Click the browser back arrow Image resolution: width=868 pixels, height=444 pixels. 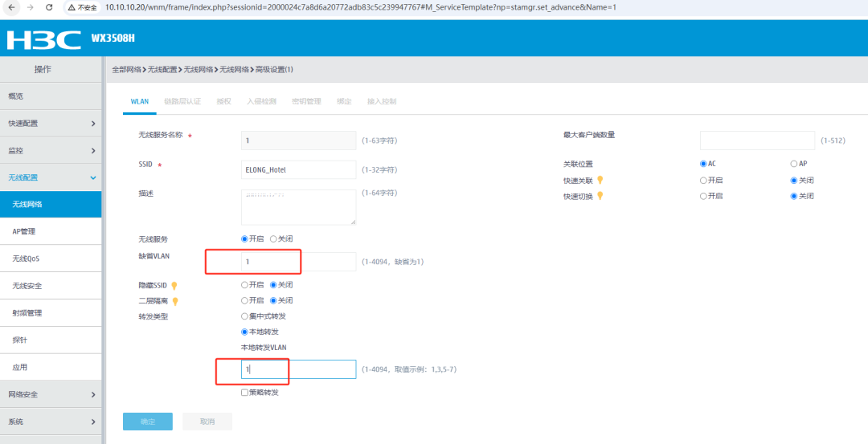11,7
